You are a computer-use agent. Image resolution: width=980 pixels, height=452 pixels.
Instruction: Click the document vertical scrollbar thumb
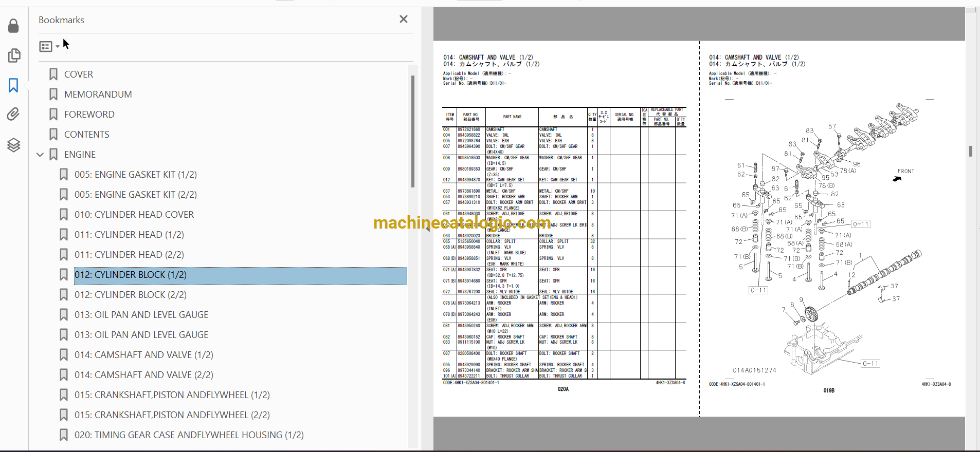point(971,151)
